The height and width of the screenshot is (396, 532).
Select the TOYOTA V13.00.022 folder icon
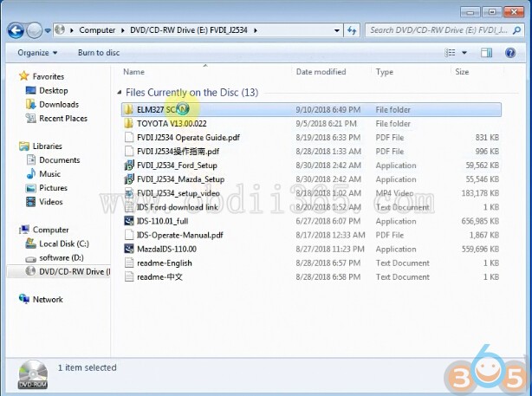pos(128,124)
